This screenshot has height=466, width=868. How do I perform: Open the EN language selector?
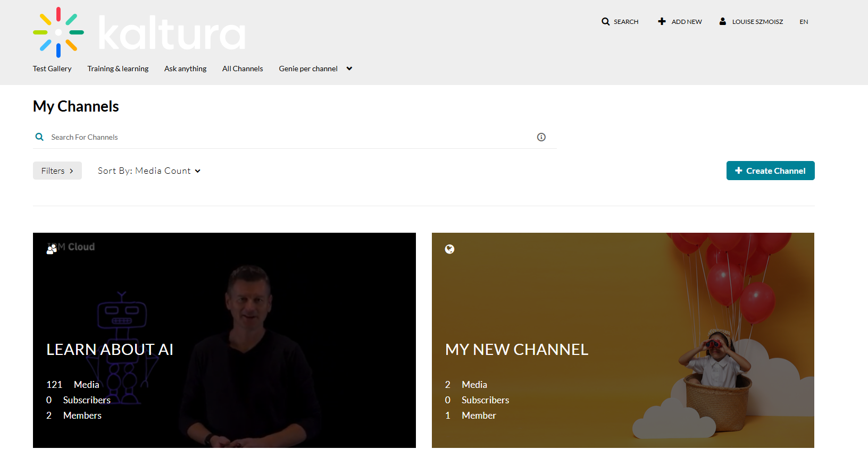[x=804, y=22]
